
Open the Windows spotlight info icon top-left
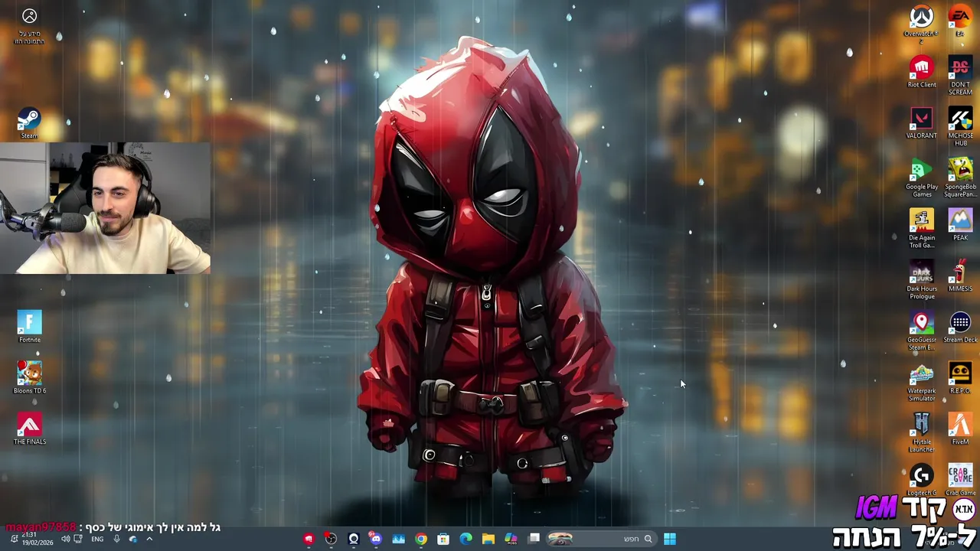coord(29,25)
